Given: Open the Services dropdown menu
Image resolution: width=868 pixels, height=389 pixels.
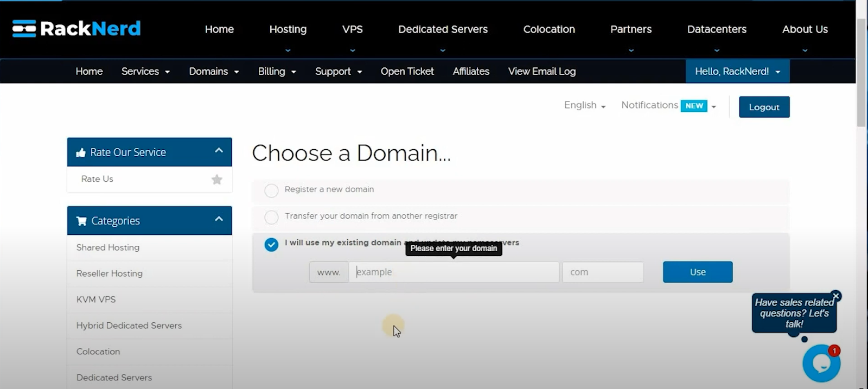Looking at the screenshot, I should [x=145, y=71].
